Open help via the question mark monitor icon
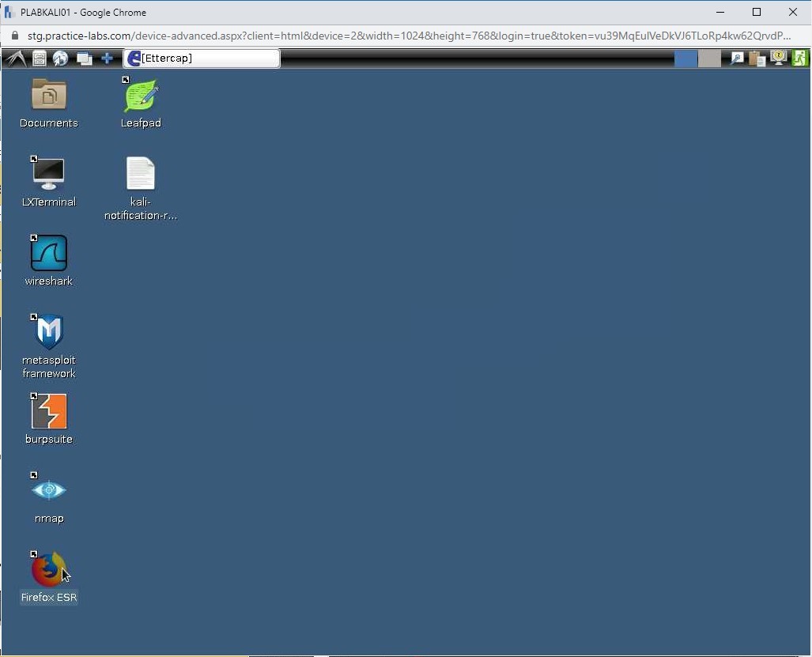Screen dimensions: 812x657 pos(778,58)
